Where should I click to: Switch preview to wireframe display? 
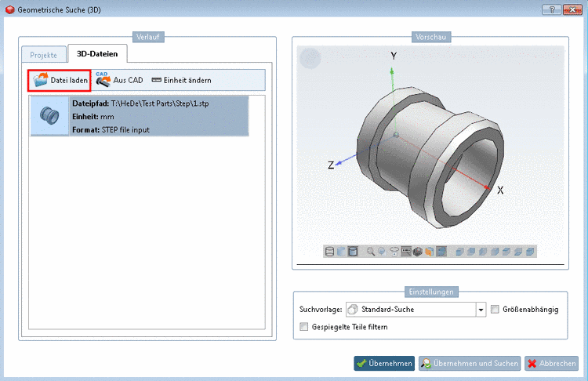coord(329,251)
